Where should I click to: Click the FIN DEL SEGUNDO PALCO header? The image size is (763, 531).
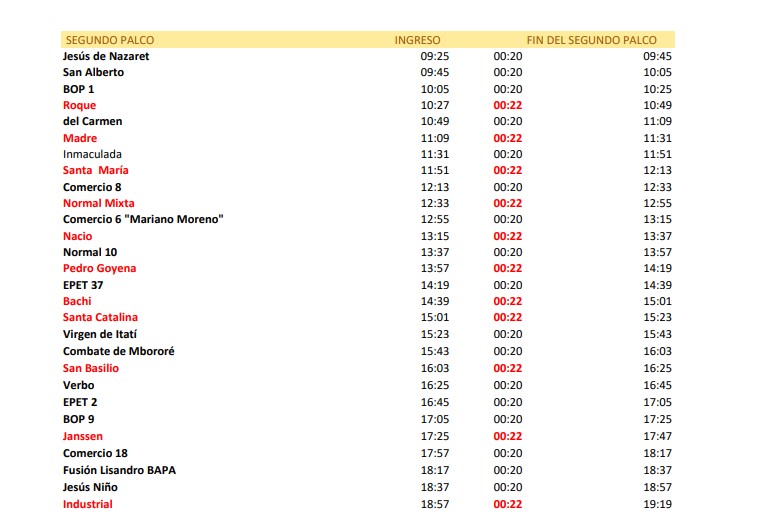(591, 40)
